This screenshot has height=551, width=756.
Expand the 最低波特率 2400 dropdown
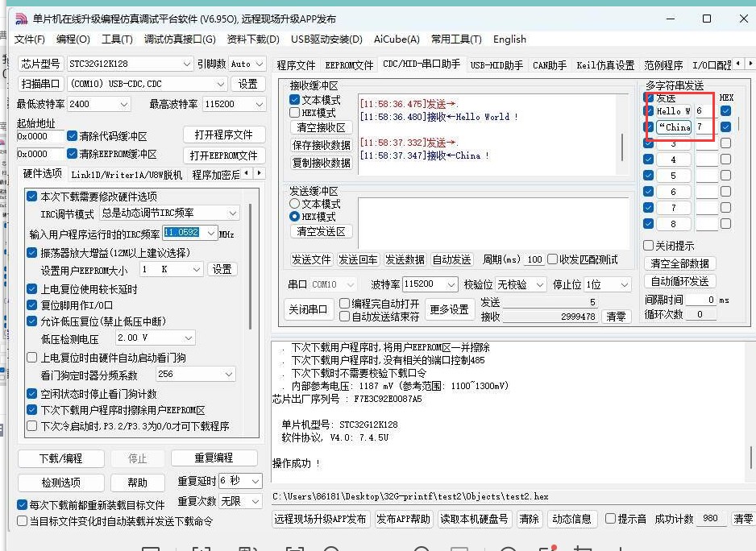[x=124, y=104]
